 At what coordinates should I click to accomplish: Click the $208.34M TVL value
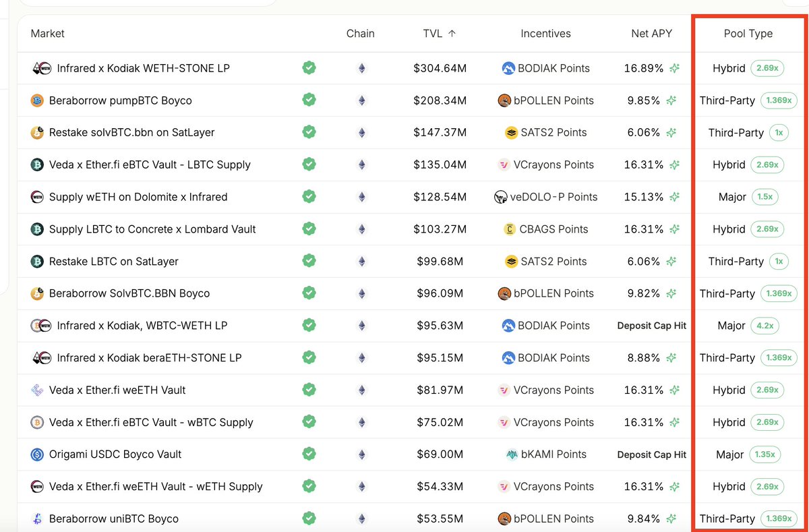pyautogui.click(x=440, y=100)
